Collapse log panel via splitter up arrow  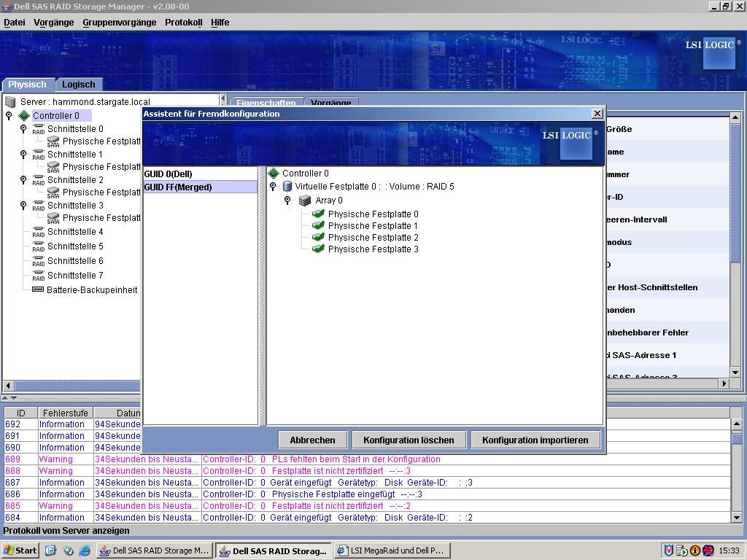click(x=5, y=398)
